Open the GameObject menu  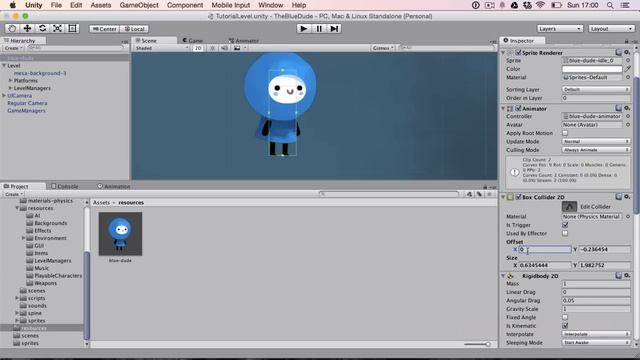point(139,5)
